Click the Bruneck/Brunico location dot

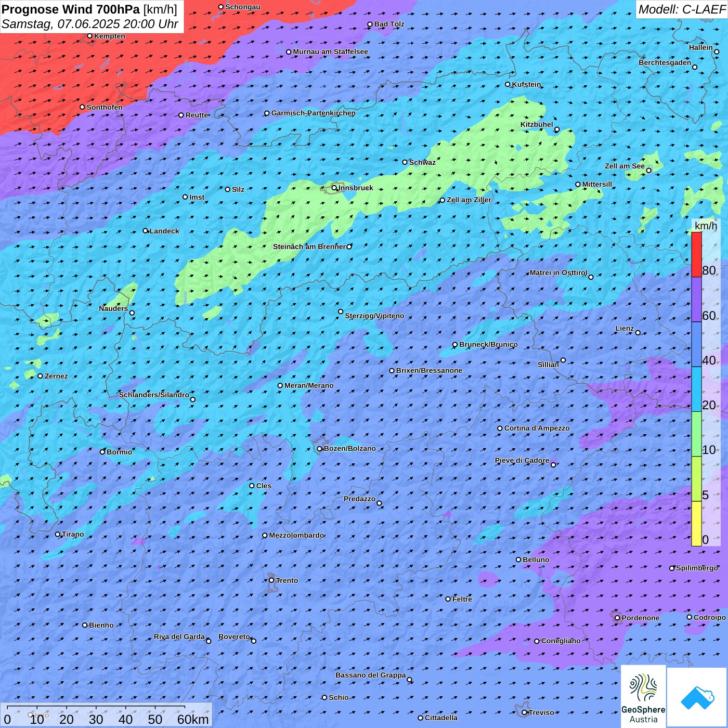pyautogui.click(x=455, y=345)
